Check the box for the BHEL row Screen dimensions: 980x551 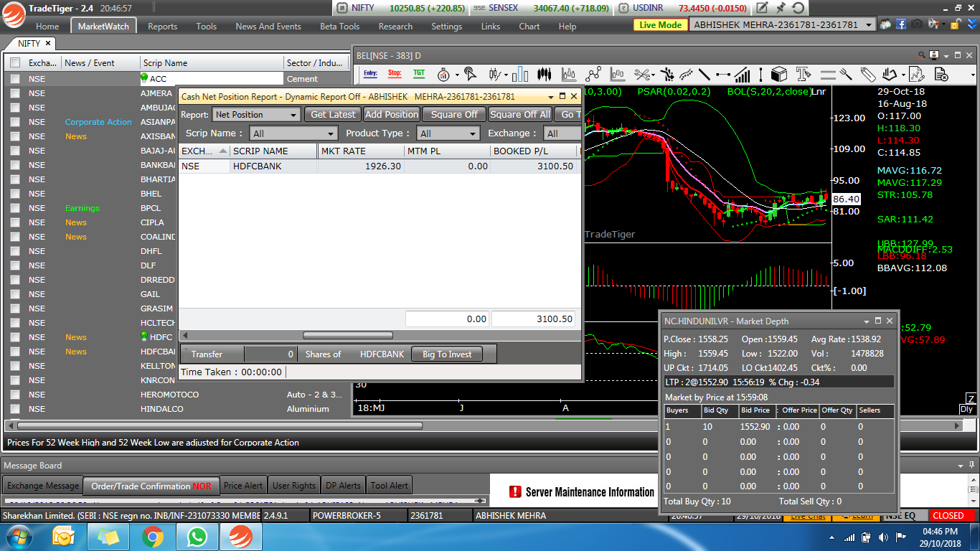point(15,194)
